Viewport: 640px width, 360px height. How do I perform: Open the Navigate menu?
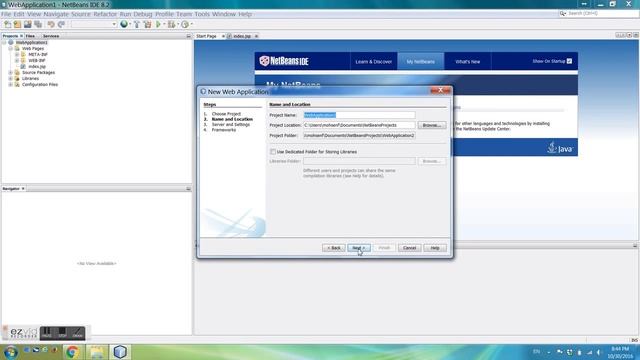click(56, 14)
